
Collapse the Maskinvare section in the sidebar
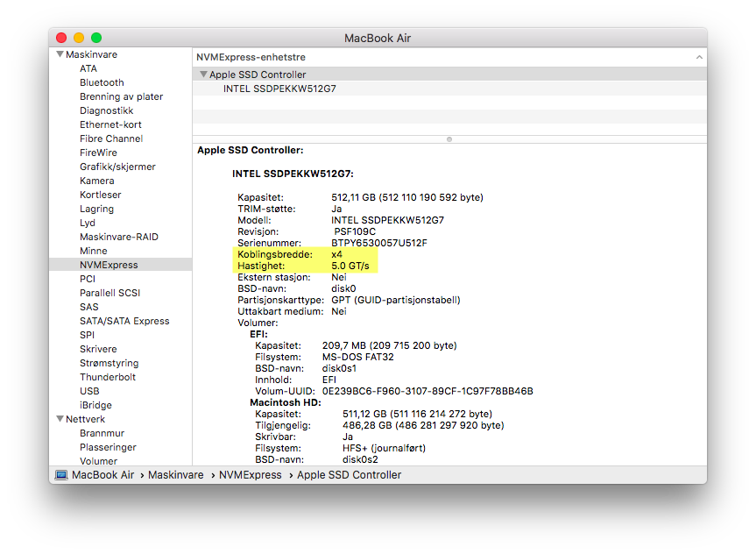click(60, 54)
